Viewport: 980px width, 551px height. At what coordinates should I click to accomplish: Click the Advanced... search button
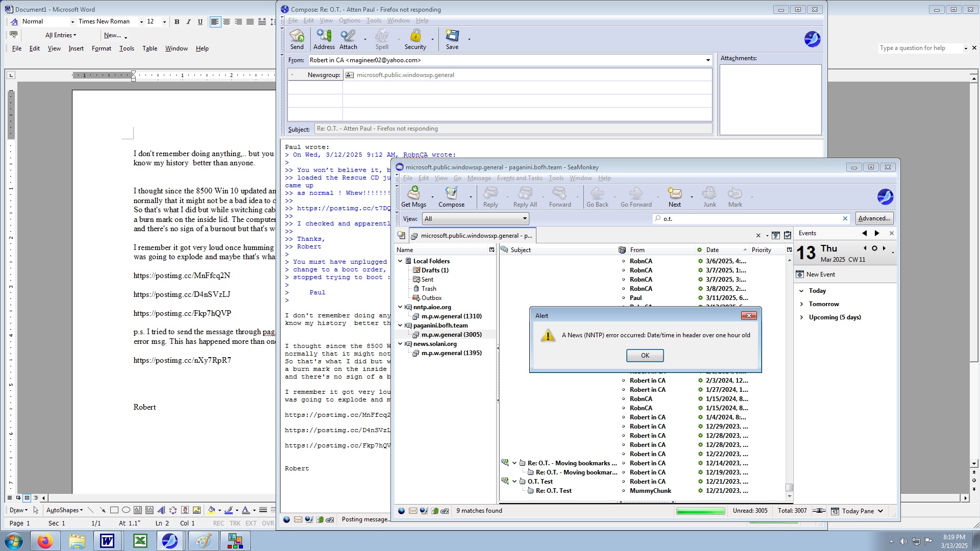(874, 218)
